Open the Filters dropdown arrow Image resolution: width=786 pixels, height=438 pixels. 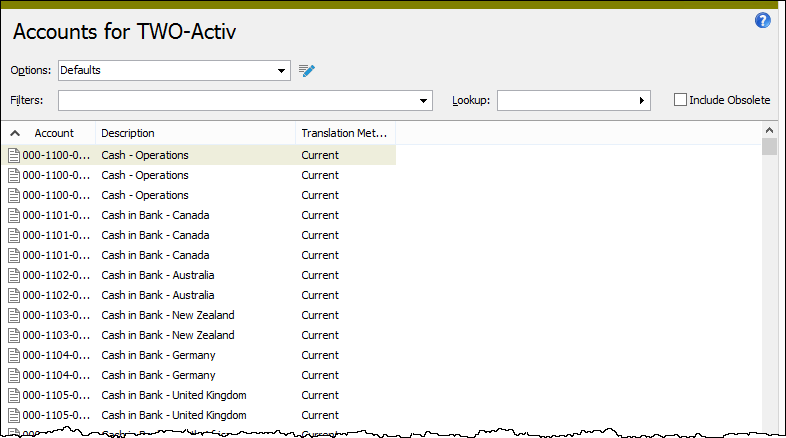pos(424,101)
